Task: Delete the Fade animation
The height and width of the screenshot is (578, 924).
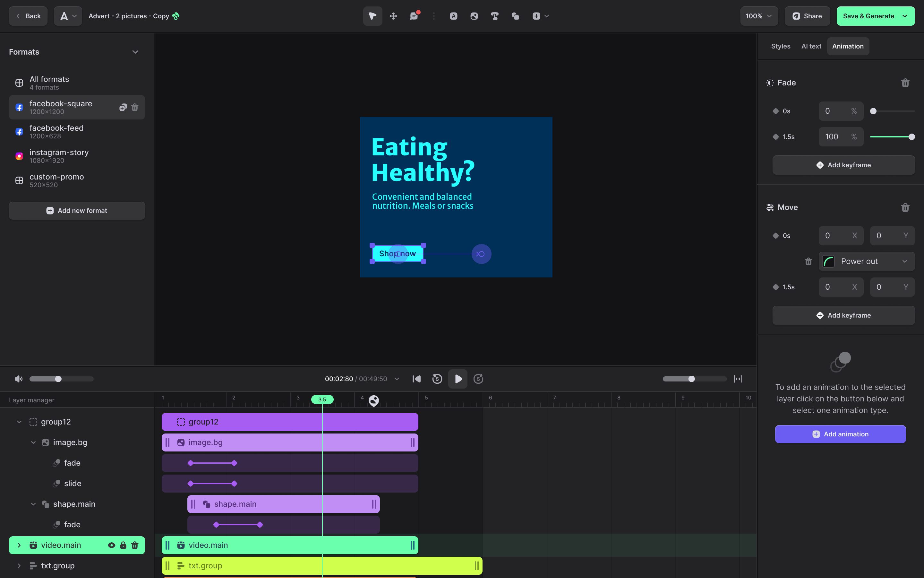Action: point(905,83)
